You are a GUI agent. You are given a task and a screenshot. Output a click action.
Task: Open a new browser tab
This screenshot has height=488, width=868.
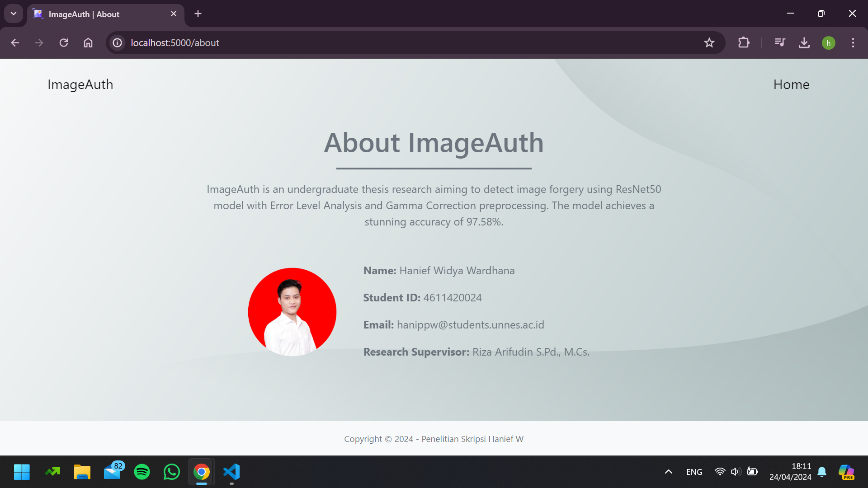click(198, 14)
